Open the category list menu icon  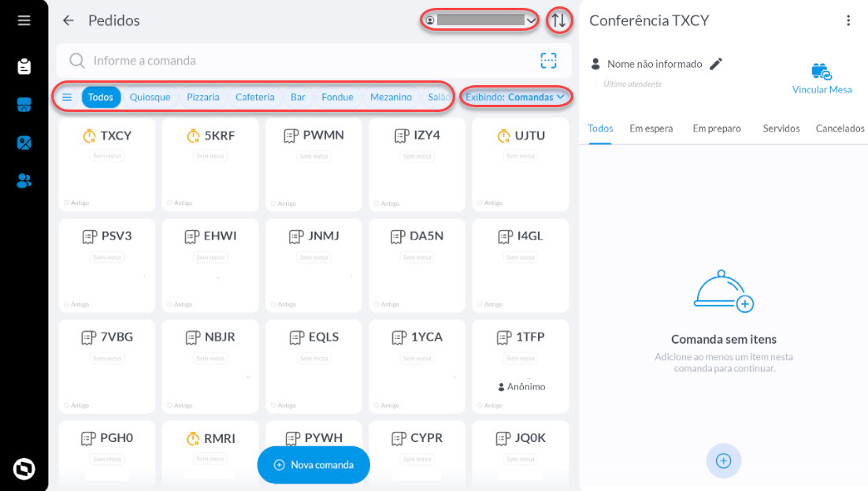coord(67,97)
